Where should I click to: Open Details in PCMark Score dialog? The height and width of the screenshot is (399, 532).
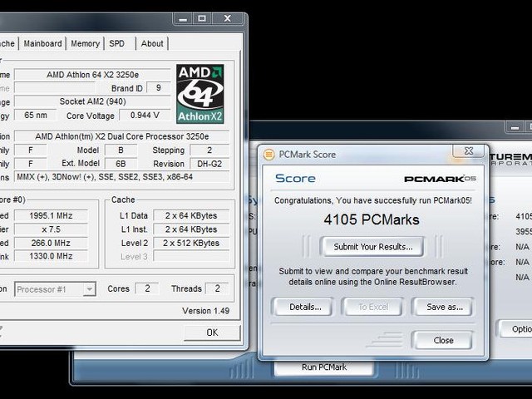(x=303, y=307)
